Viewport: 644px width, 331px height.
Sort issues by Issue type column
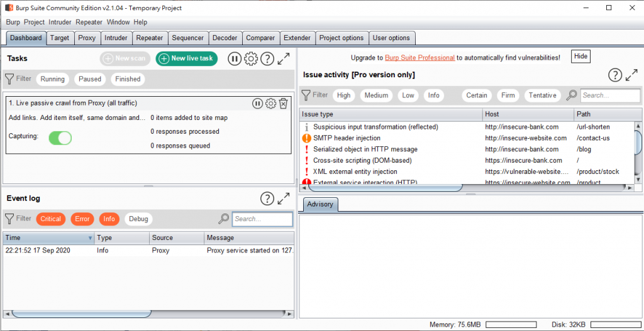click(x=391, y=114)
